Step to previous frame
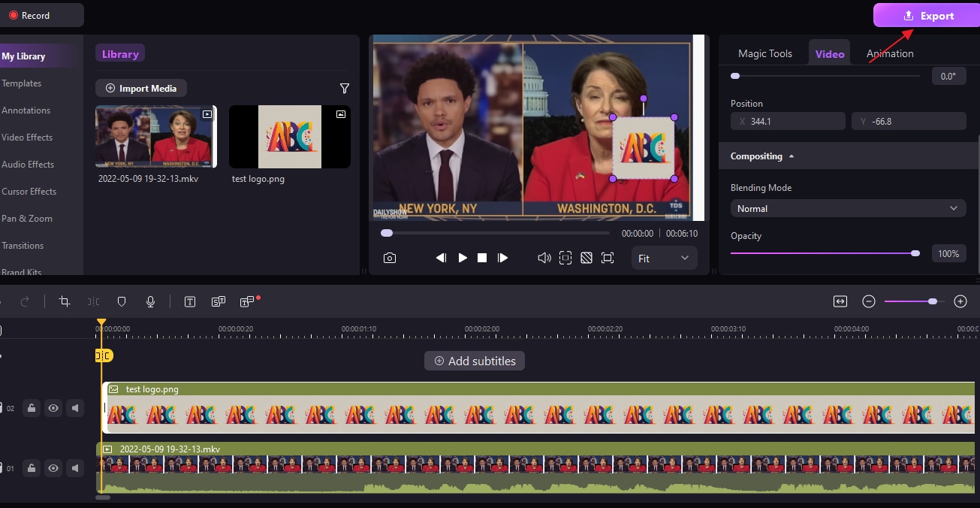Screen dimensions: 980x508 pos(441,258)
